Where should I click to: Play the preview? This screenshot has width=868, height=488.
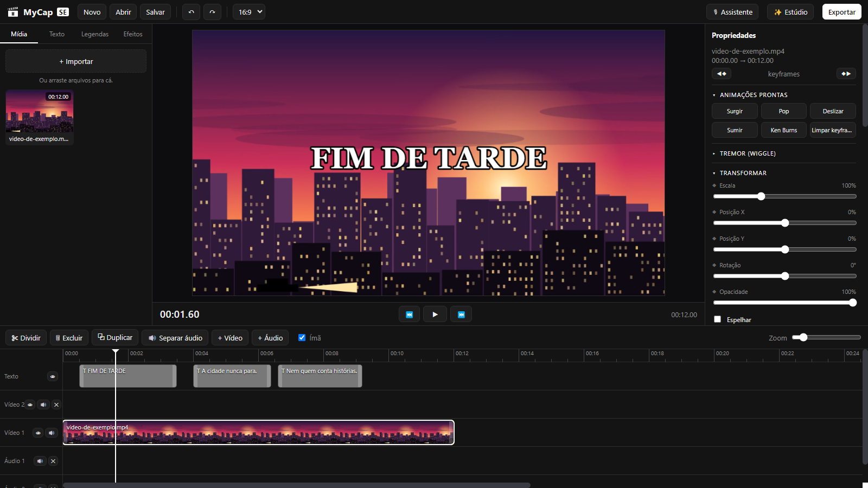click(x=435, y=314)
